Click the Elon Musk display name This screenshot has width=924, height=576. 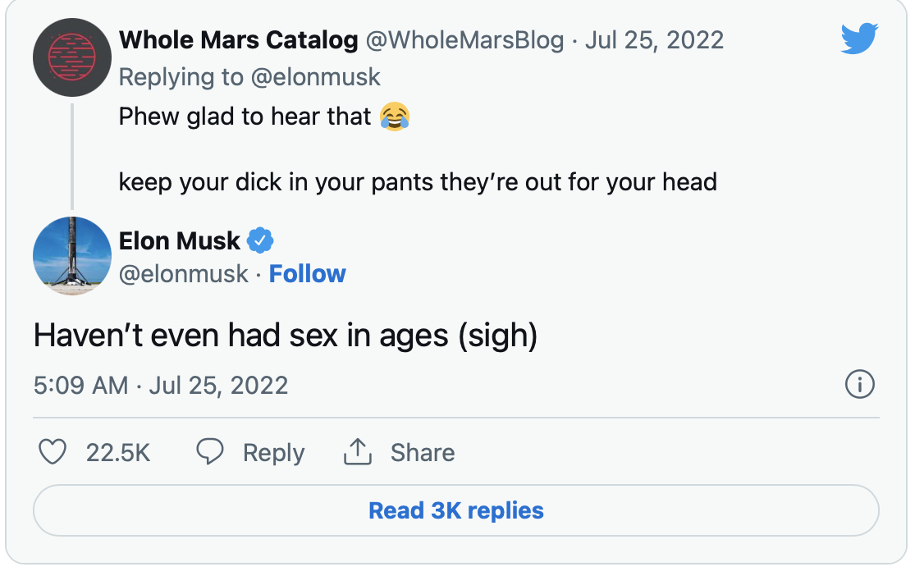(179, 240)
